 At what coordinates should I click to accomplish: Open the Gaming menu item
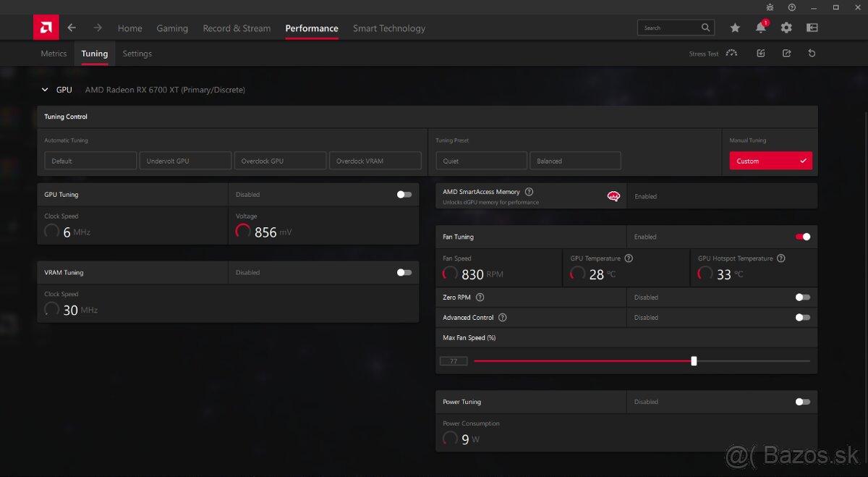172,28
